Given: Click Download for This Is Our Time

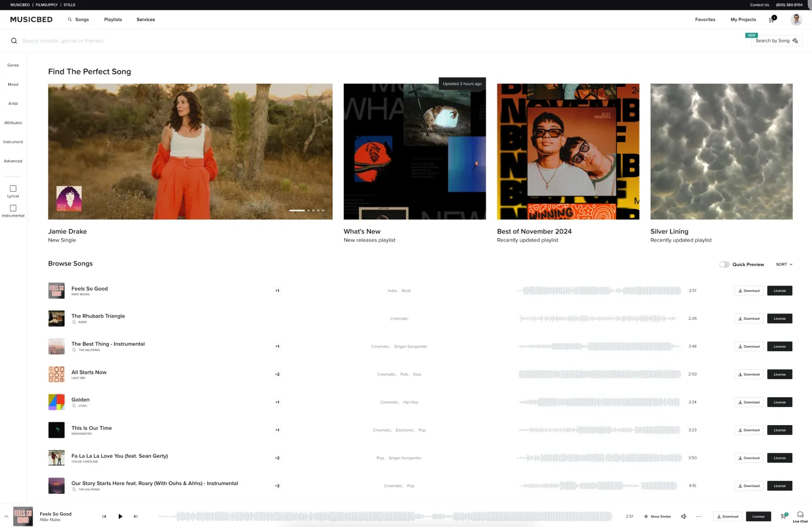Looking at the screenshot, I should (749, 430).
